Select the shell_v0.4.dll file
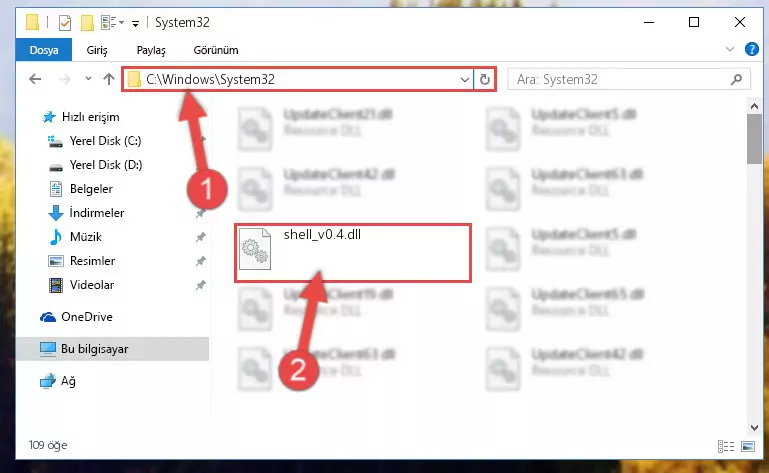This screenshot has height=473, width=769. [353, 253]
